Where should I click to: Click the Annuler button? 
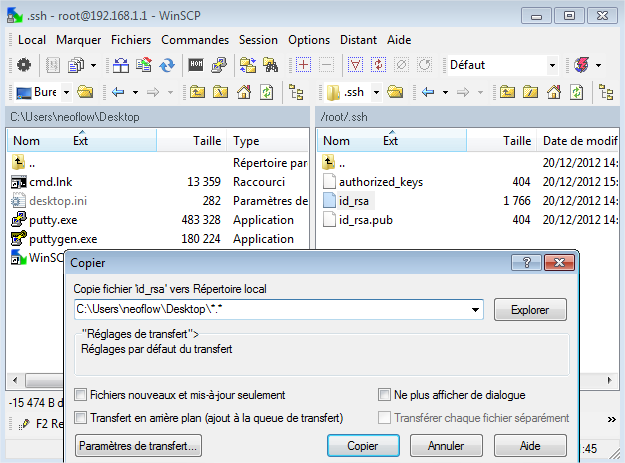coord(446,445)
